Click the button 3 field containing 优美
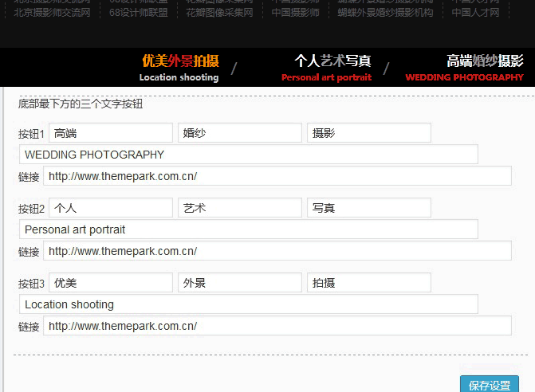535x392 pixels. [111, 283]
